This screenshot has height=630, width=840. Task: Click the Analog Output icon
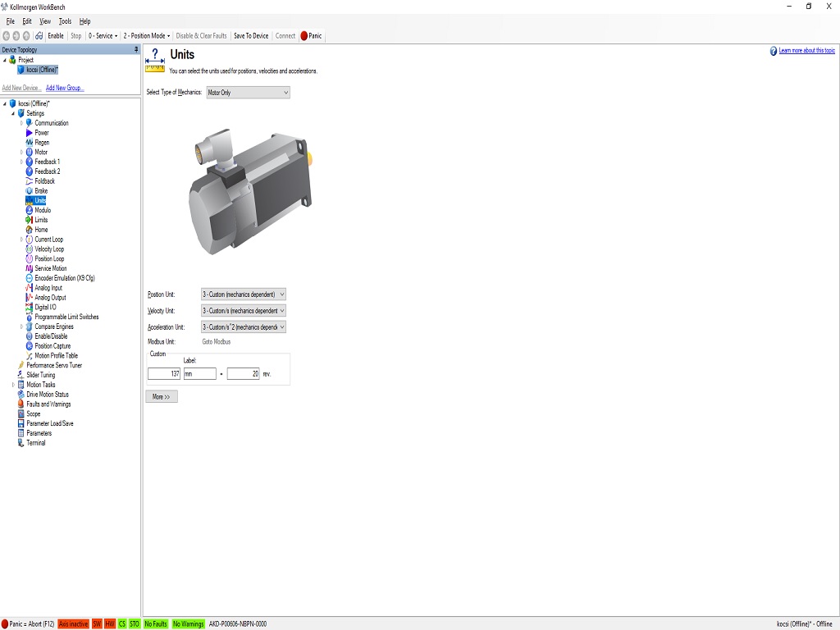[30, 297]
